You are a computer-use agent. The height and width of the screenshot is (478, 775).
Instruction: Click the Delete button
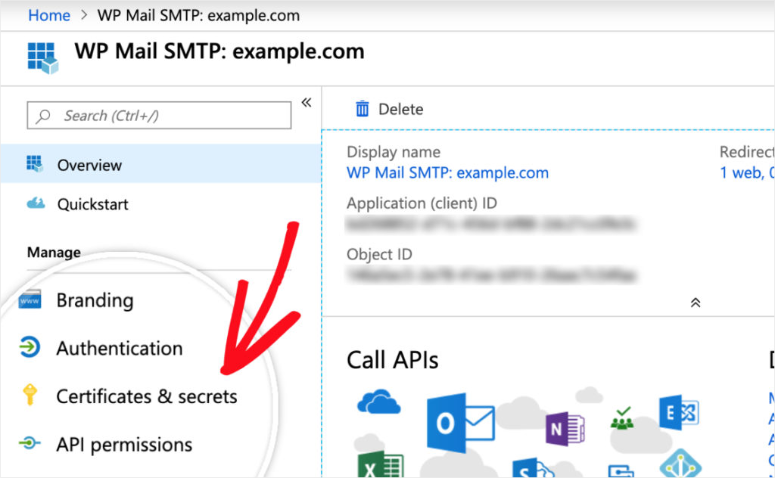(389, 109)
